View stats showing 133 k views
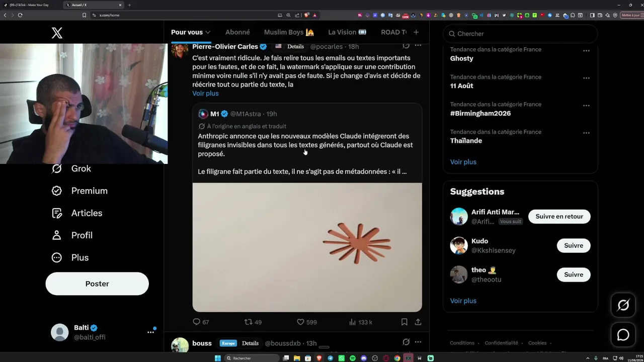Screen dimensions: 644x362 pyautogui.click(x=360, y=322)
